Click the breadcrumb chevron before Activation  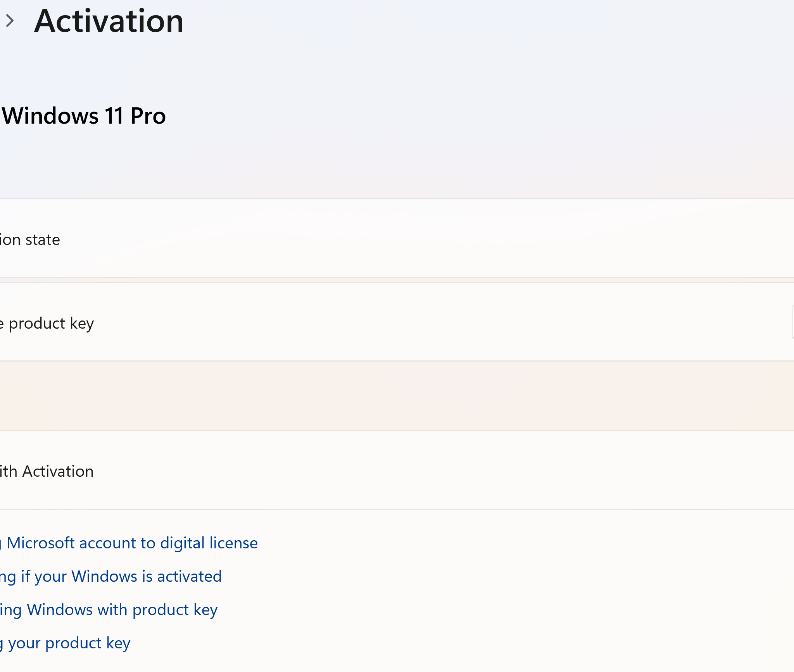tap(10, 21)
